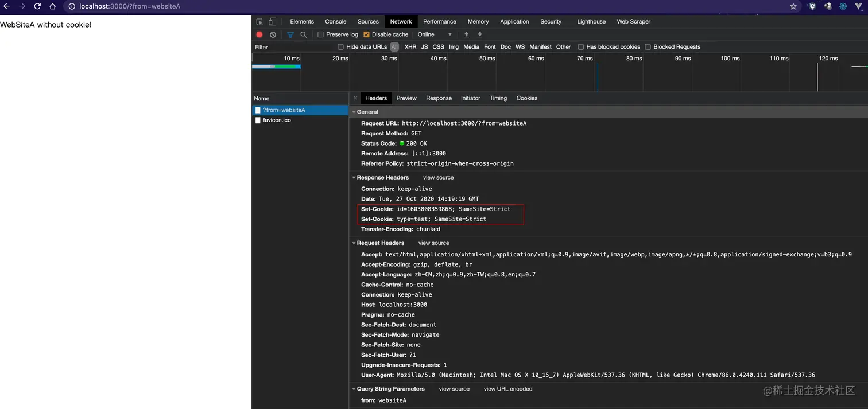Image resolution: width=868 pixels, height=409 pixels.
Task: Filter requests by JS type
Action: [425, 47]
